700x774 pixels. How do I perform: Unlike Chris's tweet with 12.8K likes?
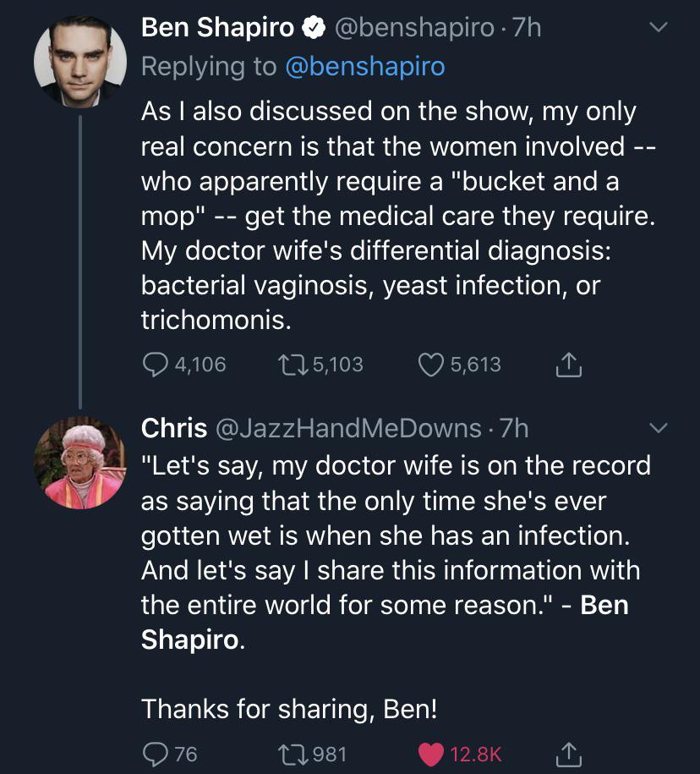click(432, 753)
